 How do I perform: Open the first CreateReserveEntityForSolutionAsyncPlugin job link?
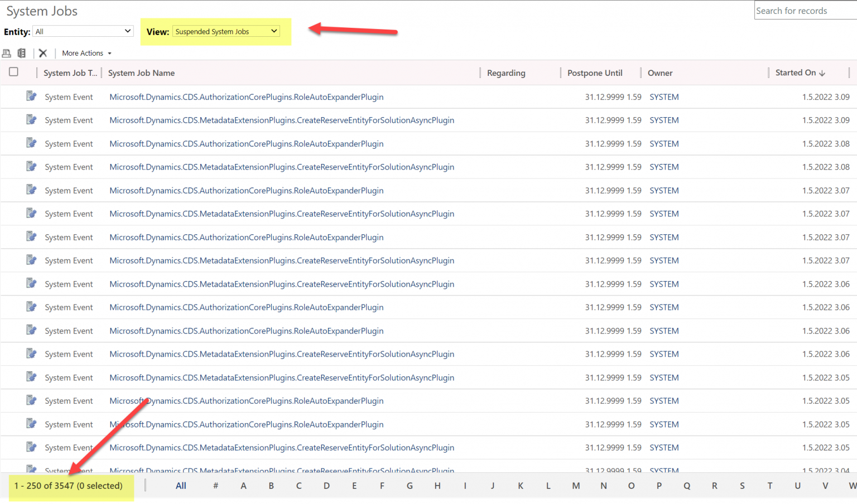(x=282, y=120)
